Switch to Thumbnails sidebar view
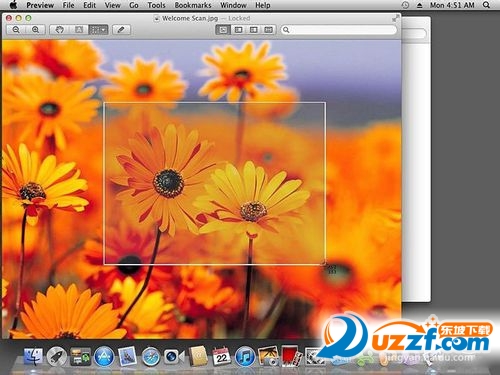This screenshot has height=375, width=500. tap(238, 30)
